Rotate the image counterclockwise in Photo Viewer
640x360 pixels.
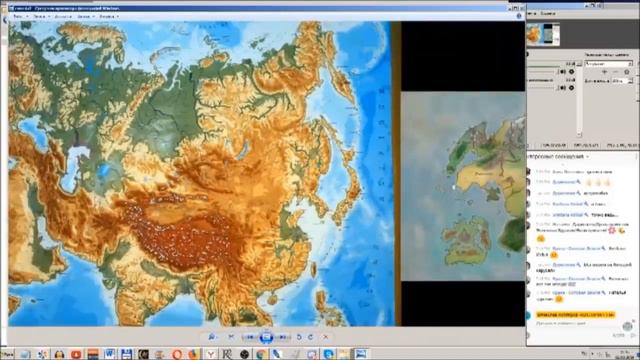[299, 337]
